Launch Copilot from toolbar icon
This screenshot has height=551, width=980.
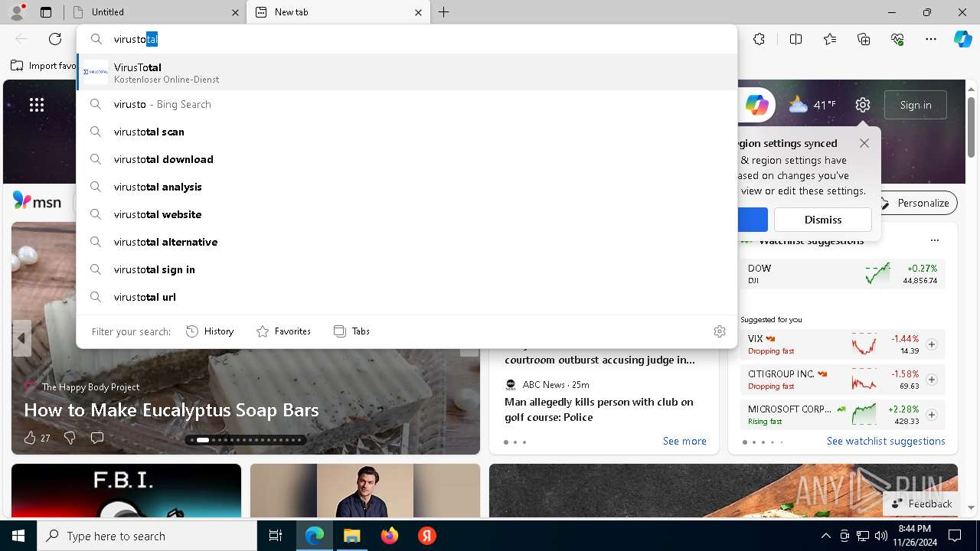(x=962, y=39)
